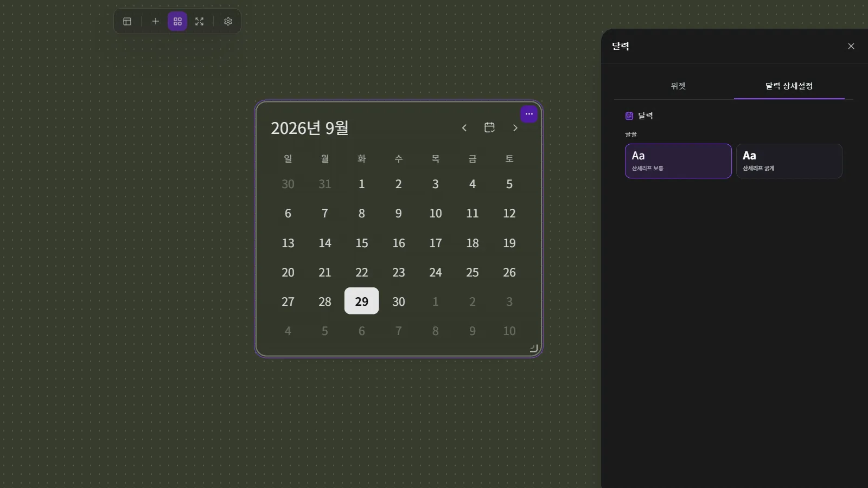Choose September 24 in the calendar
Image resolution: width=868 pixels, height=488 pixels.
[x=436, y=272]
